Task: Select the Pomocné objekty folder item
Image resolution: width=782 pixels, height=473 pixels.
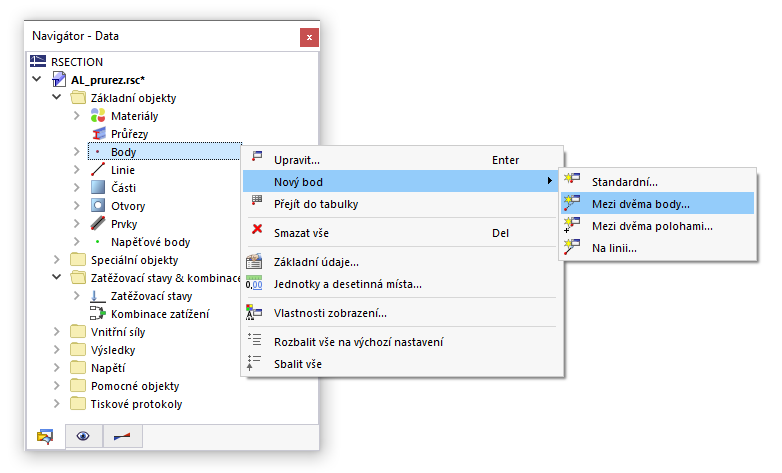Action: [135, 386]
